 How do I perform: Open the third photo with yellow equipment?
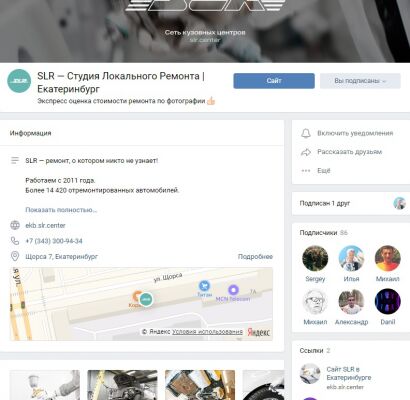[200, 385]
